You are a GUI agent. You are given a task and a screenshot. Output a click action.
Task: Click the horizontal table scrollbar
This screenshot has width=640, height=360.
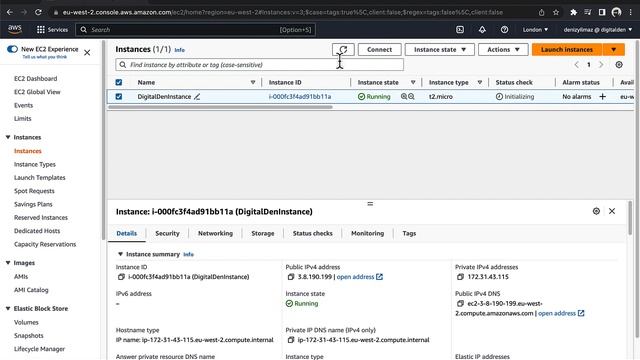coord(220,107)
